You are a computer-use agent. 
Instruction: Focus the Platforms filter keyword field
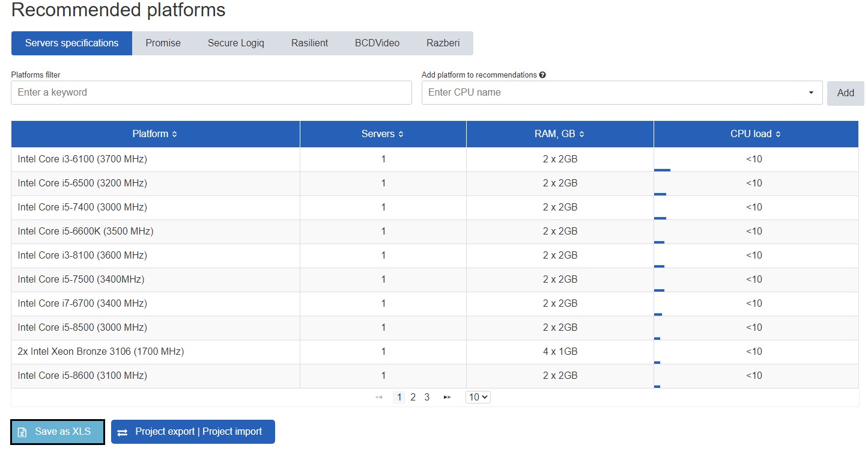(211, 93)
